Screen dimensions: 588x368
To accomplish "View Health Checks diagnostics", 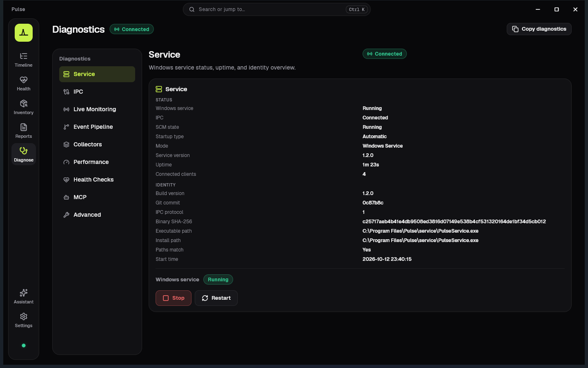I will pos(97,180).
